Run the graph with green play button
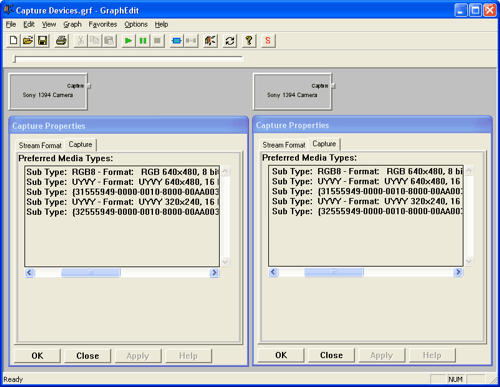The image size is (500, 387). point(128,41)
